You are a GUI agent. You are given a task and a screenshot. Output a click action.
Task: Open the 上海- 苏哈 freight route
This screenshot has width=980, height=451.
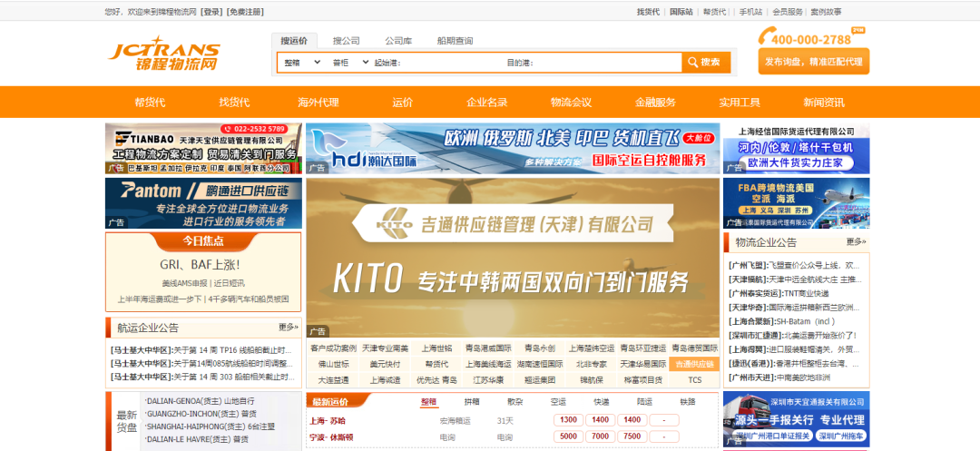328,420
